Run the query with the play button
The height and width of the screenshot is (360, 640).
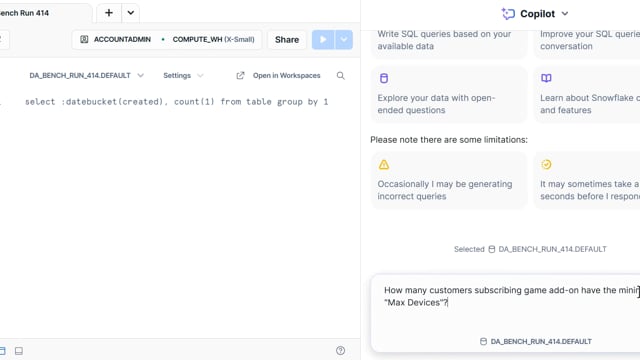[323, 40]
